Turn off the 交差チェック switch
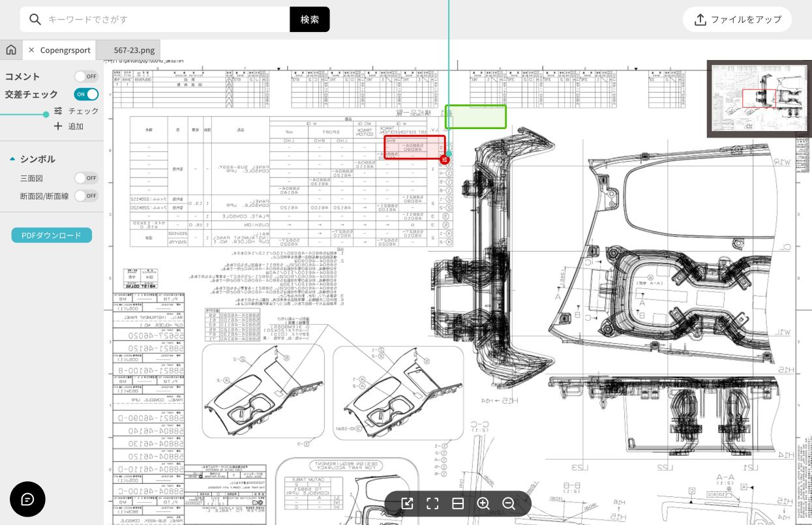Viewport: 812px width, 525px height. tap(86, 94)
